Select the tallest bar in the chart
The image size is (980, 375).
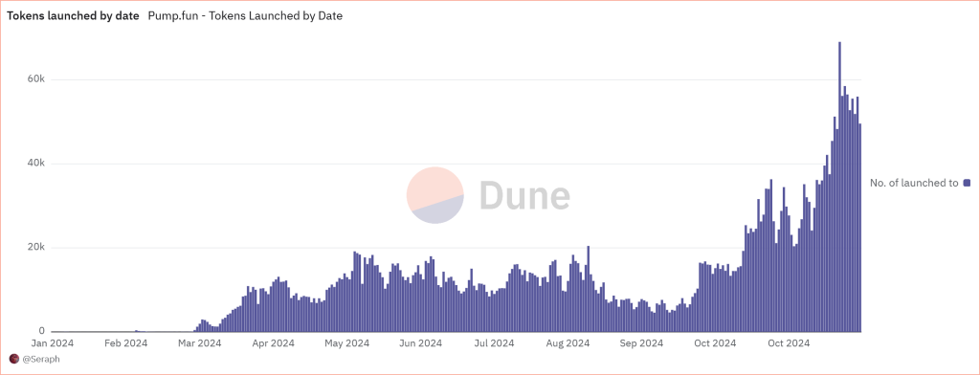click(839, 187)
